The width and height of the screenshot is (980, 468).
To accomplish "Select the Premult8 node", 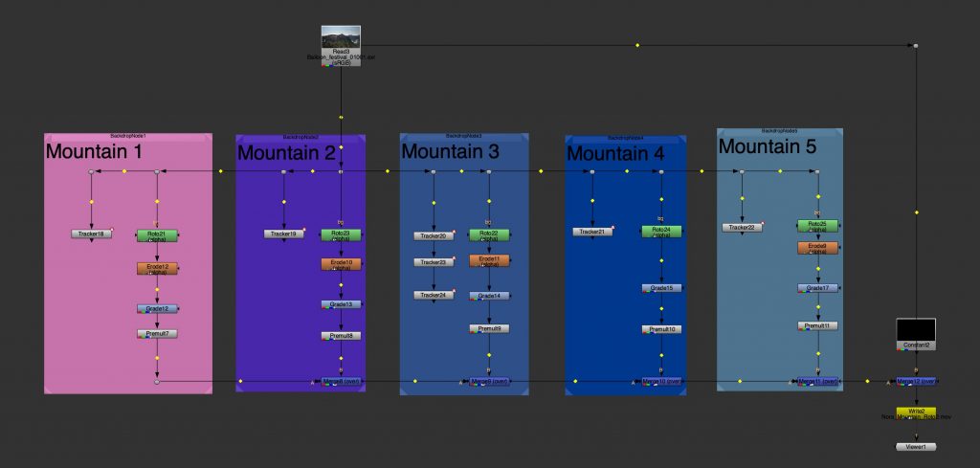I will click(341, 336).
